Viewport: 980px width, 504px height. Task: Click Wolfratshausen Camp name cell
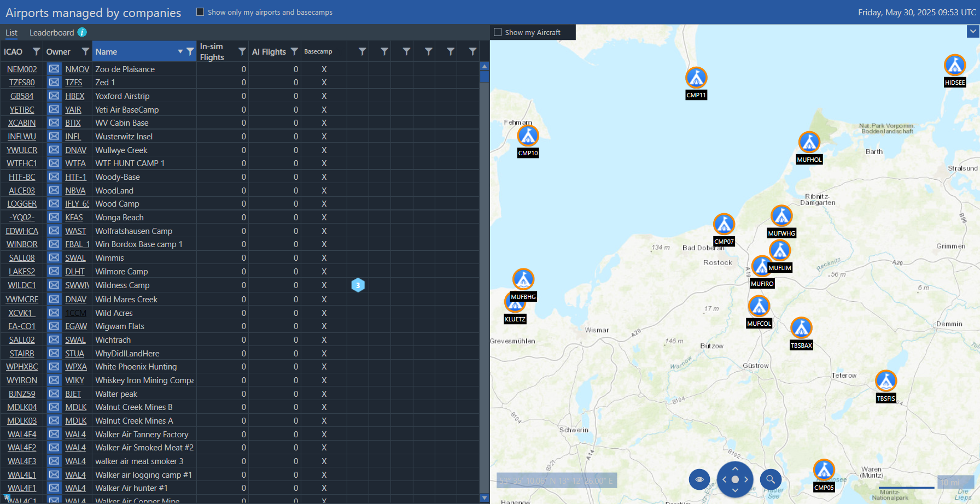pos(144,231)
